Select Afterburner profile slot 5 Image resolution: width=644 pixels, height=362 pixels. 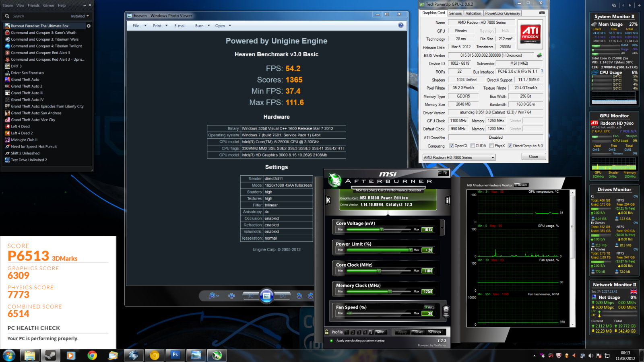371,332
